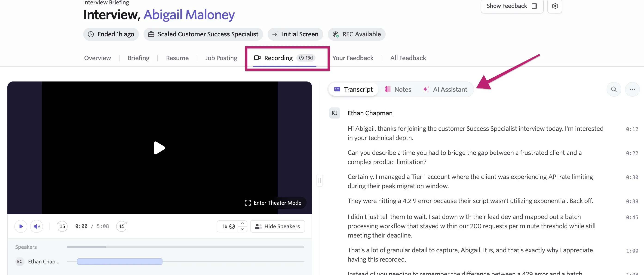
Task: Switch to the Notes panel
Action: point(398,89)
